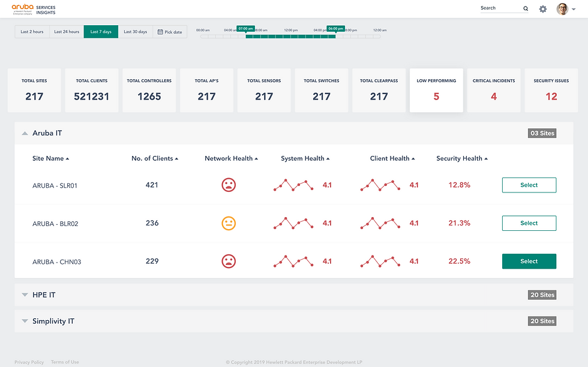The image size is (588, 367).
Task: Click site name ARUBA - CHN03
Action: [x=56, y=262]
